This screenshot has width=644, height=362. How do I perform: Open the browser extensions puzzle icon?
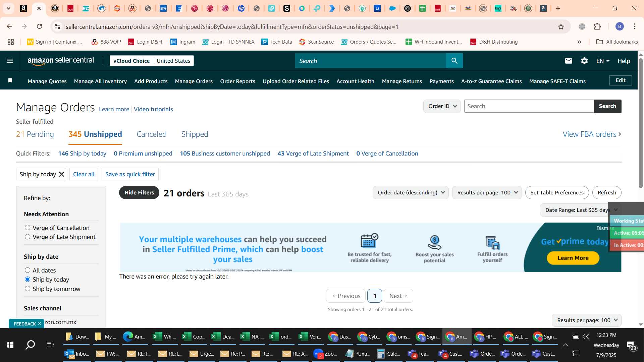tap(597, 26)
